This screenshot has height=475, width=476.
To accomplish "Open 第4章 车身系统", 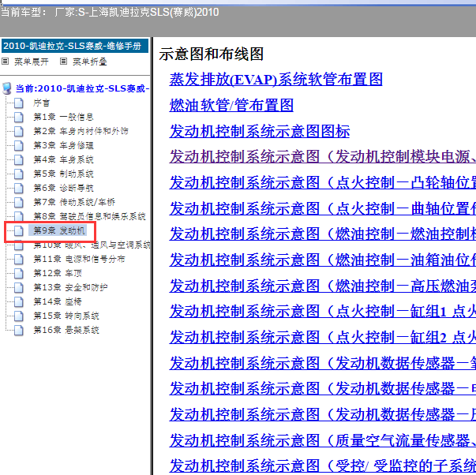I will [63, 159].
